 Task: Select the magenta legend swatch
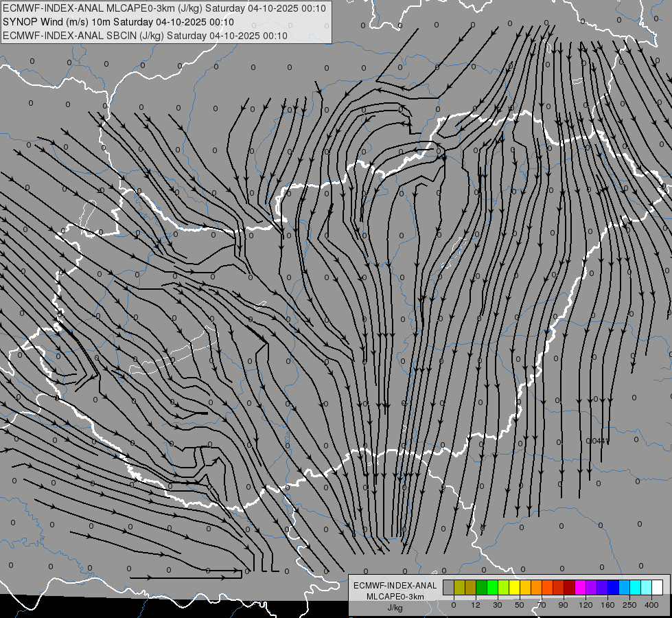[580, 587]
